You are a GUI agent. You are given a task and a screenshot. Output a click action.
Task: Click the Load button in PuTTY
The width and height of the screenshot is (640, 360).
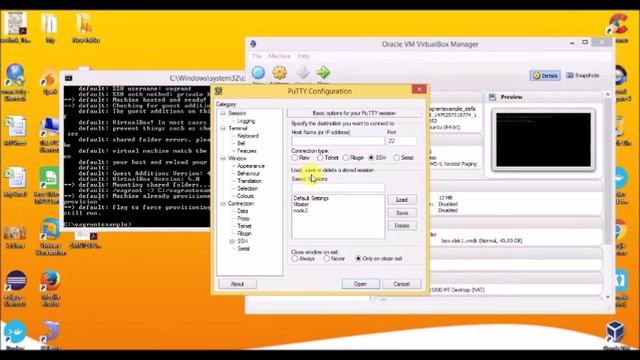pyautogui.click(x=402, y=200)
